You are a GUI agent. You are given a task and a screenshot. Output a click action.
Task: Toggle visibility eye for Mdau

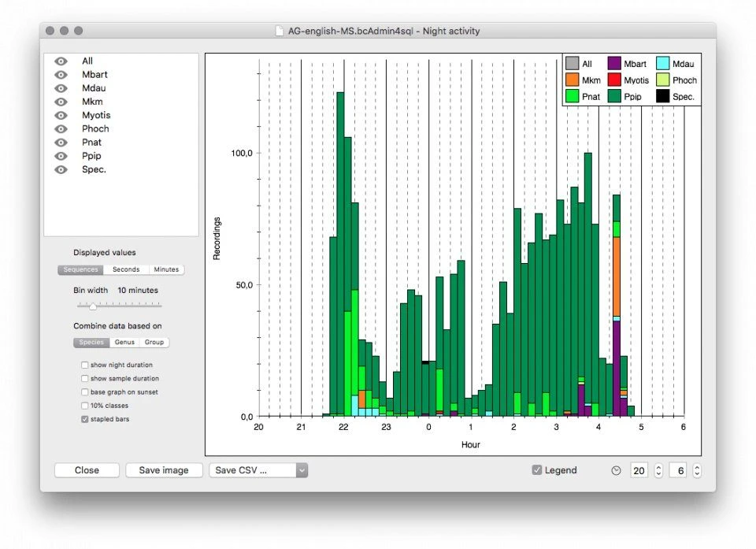pos(61,88)
